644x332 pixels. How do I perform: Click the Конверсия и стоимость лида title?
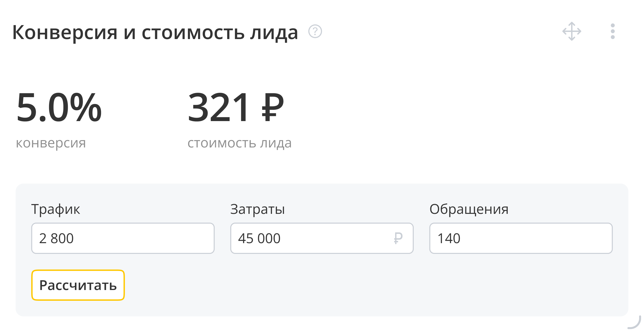click(x=155, y=32)
